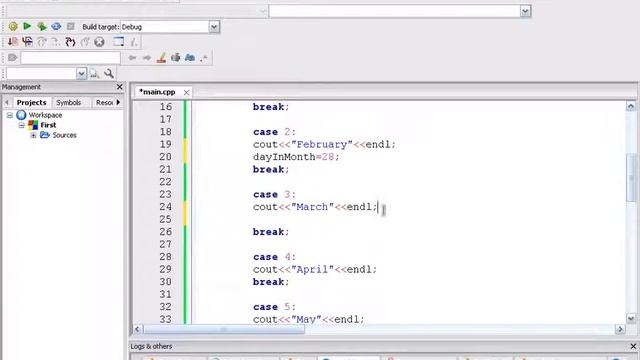Click the editor vertical scrollbar thumb
Screen dimensions: 640x360
pos(631,178)
